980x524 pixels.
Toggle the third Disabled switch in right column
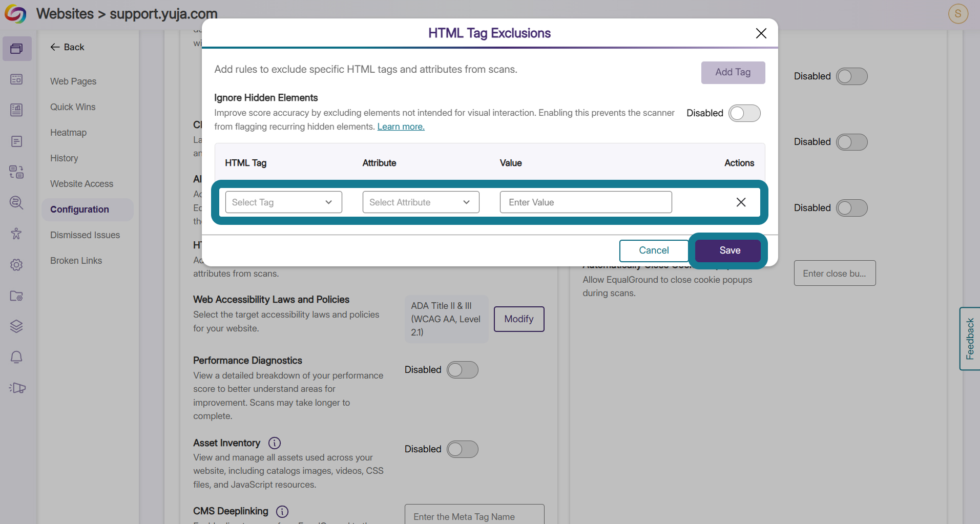[x=852, y=208]
